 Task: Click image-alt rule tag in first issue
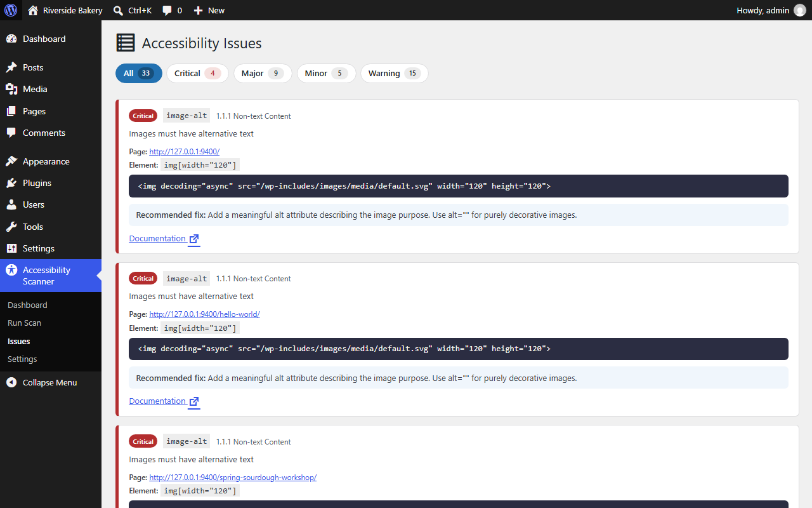[x=187, y=116]
